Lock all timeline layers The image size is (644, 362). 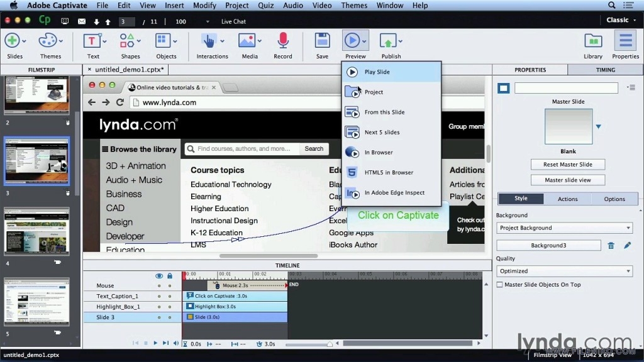click(x=169, y=275)
